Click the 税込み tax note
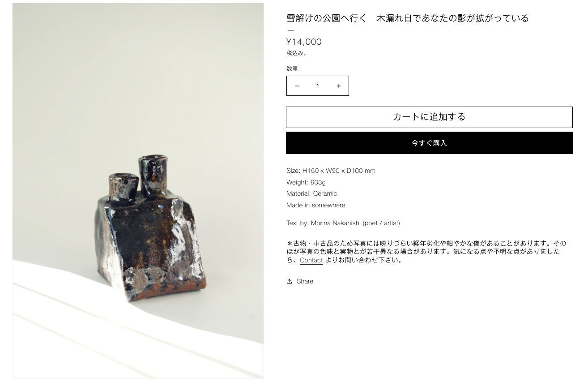588x382 pixels. tap(297, 53)
